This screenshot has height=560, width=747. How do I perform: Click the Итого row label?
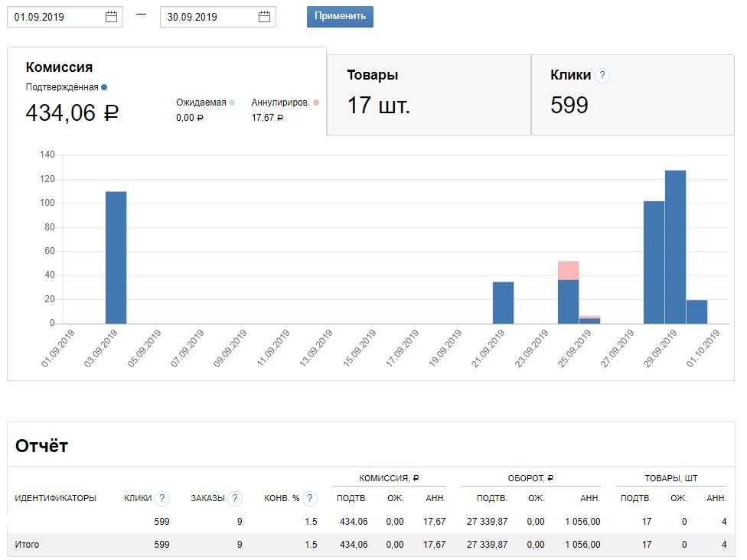point(27,544)
